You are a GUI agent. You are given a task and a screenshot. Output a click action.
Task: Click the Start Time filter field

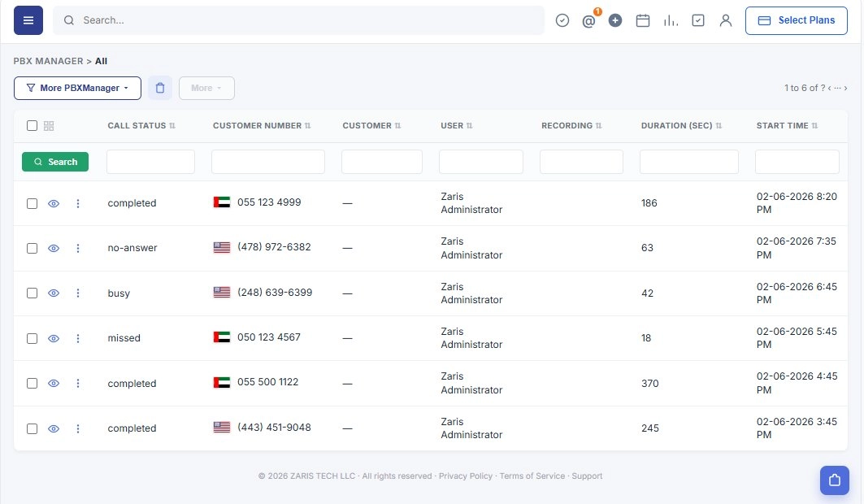pos(797,162)
